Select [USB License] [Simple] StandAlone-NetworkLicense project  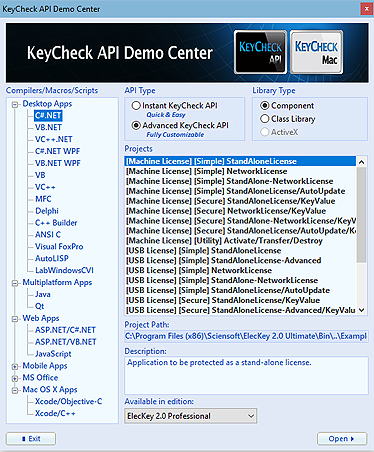click(240, 280)
